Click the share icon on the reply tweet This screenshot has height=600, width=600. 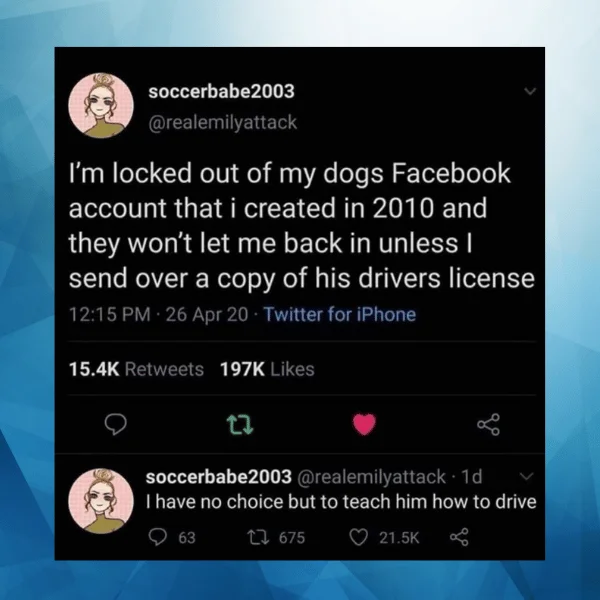pos(459,537)
